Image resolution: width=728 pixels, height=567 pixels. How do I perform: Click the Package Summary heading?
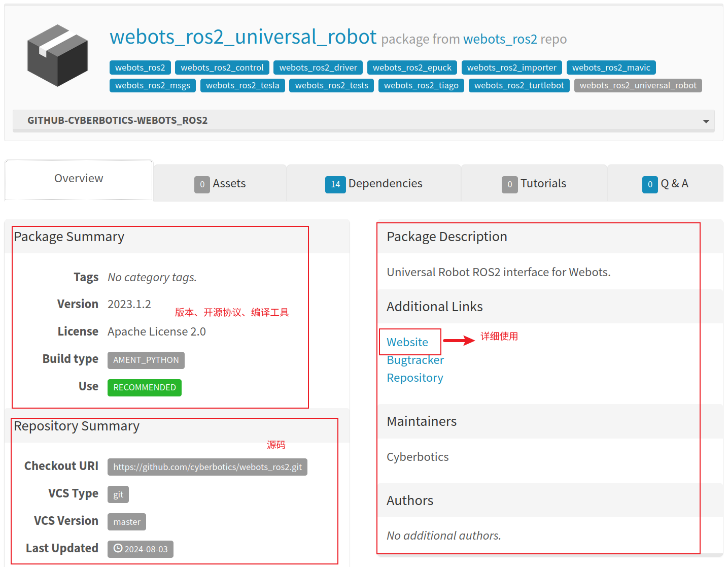[x=69, y=237]
